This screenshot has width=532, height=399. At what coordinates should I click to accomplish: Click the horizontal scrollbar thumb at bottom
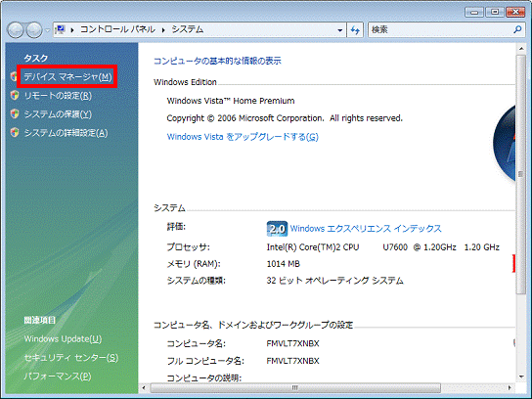[x=295, y=387]
